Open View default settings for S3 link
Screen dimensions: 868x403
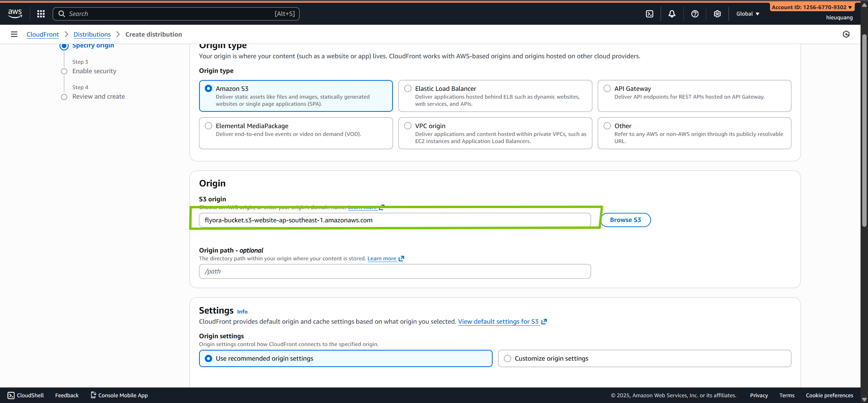pyautogui.click(x=498, y=321)
